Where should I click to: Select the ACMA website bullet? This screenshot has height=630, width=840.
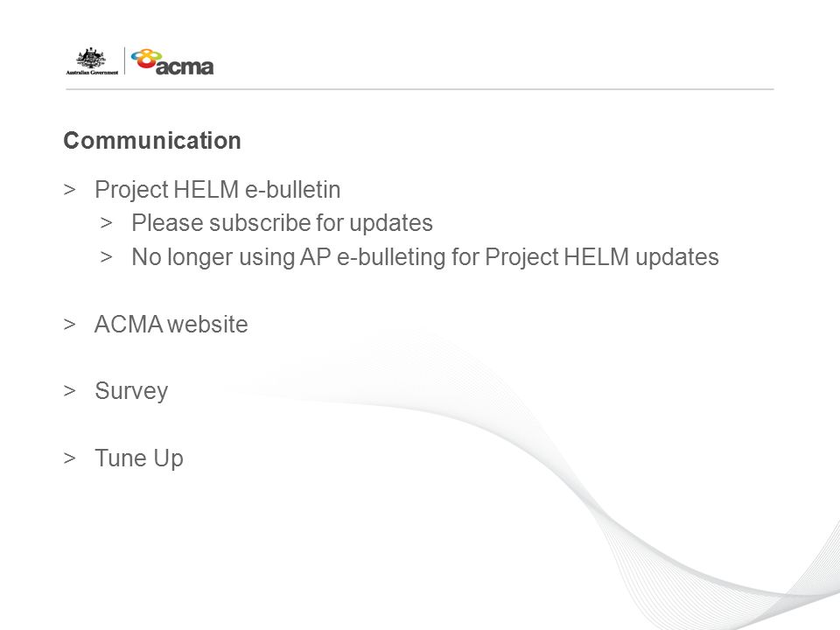(x=171, y=324)
